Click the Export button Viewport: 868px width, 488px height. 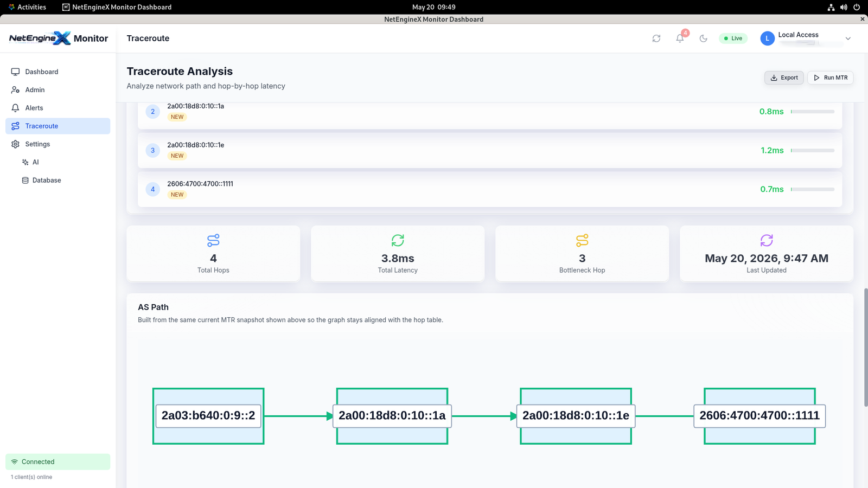click(x=784, y=78)
